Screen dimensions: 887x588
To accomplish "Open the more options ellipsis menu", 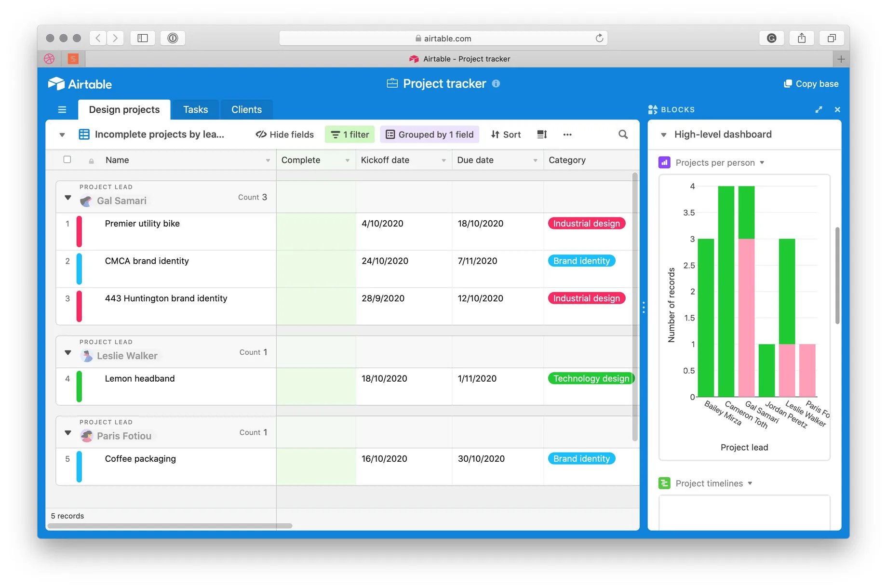I will click(x=567, y=134).
